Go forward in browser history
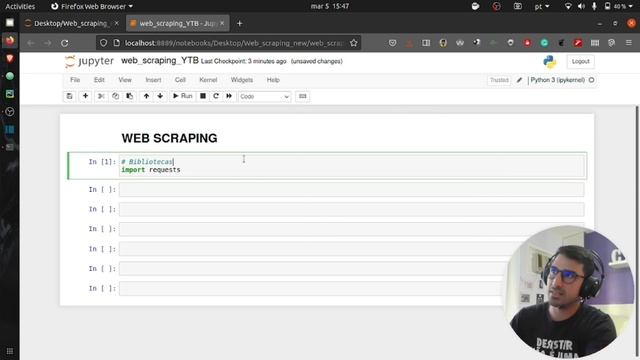Viewport: 640px width, 360px height. (47, 43)
